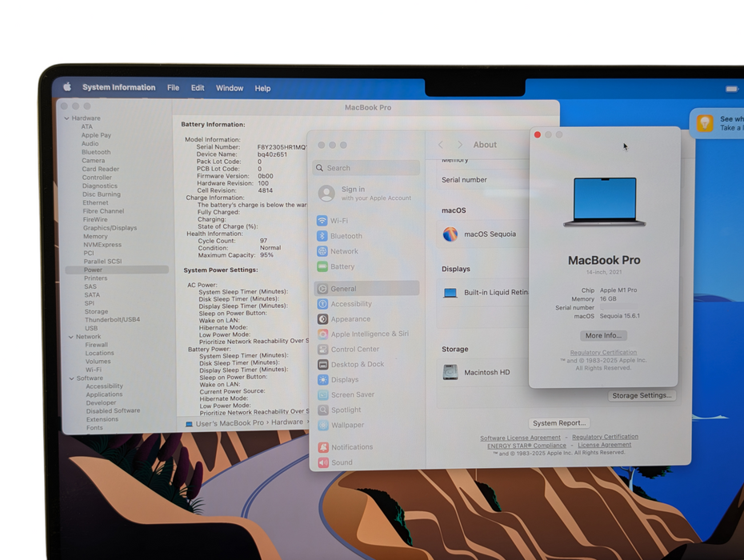The width and height of the screenshot is (744, 560).
Task: Open Appearance settings icon
Action: pyautogui.click(x=322, y=319)
